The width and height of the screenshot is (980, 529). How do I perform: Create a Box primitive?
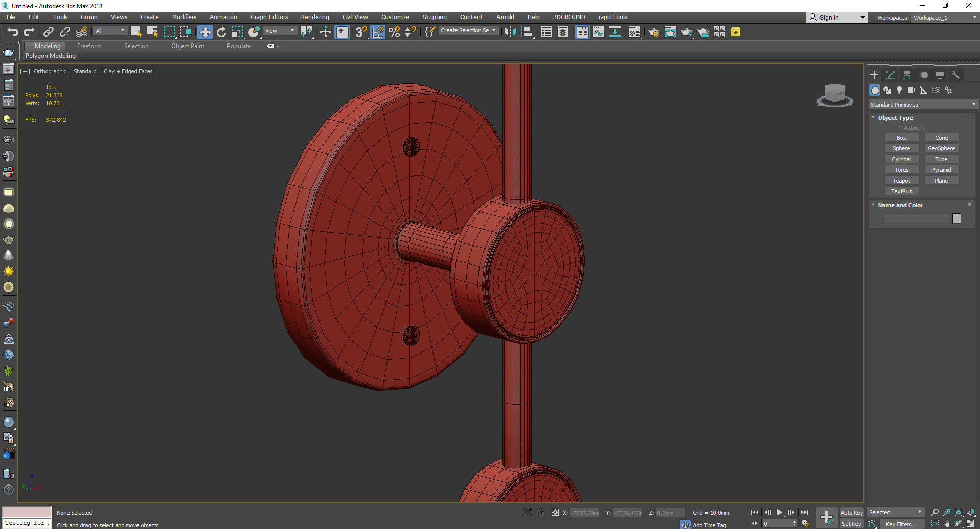coord(901,138)
